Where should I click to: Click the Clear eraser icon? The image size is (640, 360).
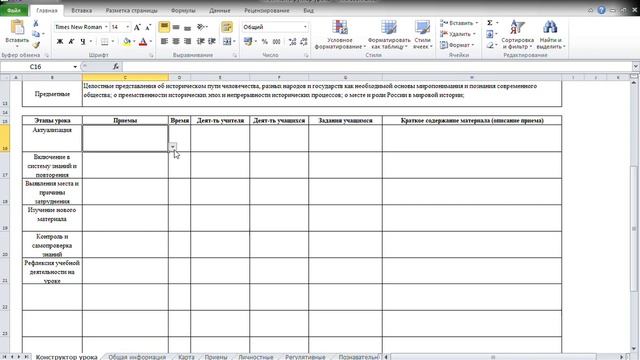click(490, 45)
